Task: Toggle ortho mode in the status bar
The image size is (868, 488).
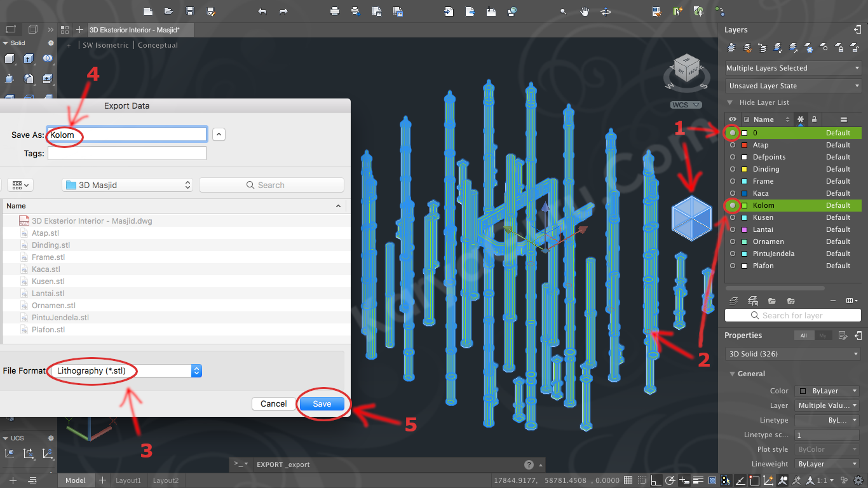Action: pyautogui.click(x=656, y=480)
